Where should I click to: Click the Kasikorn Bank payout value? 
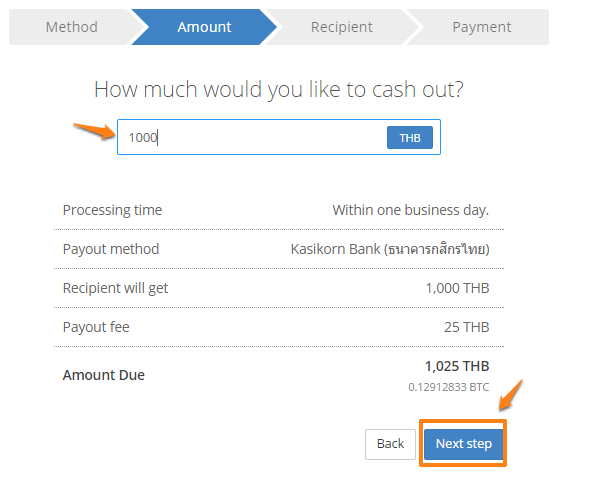pyautogui.click(x=390, y=249)
